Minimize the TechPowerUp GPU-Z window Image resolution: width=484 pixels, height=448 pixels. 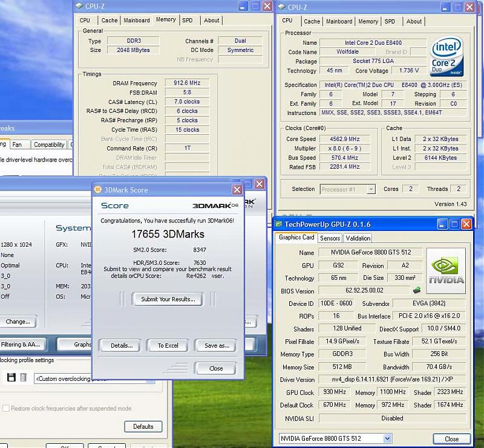tap(442, 224)
